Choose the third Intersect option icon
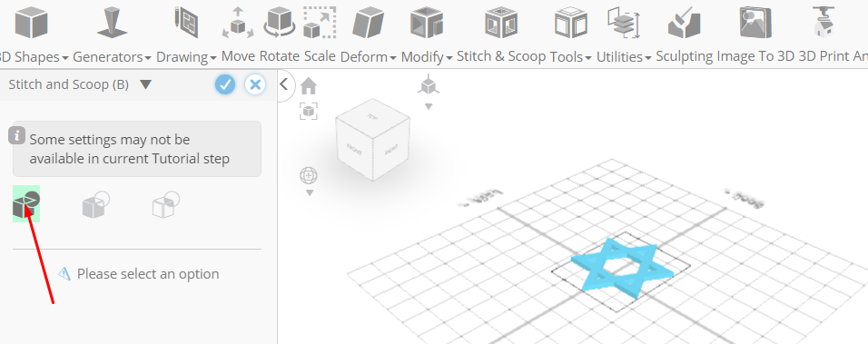Screen dimensions: 868x344 [165, 204]
